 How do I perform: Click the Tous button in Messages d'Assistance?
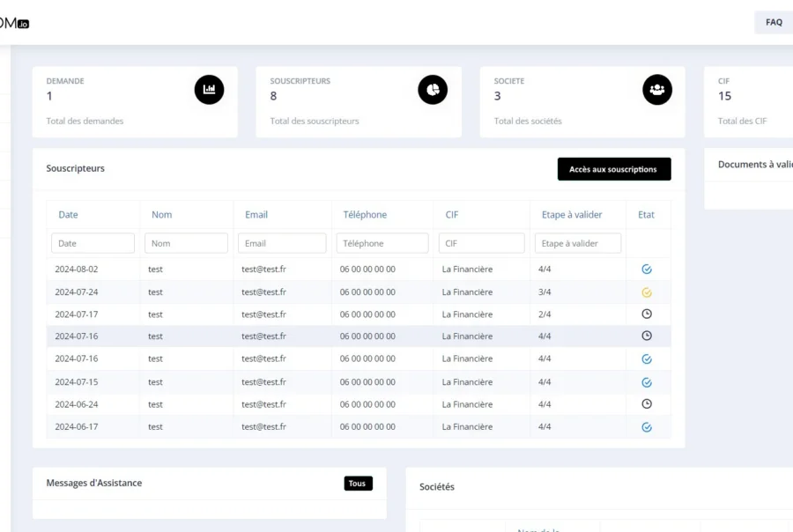tap(358, 484)
